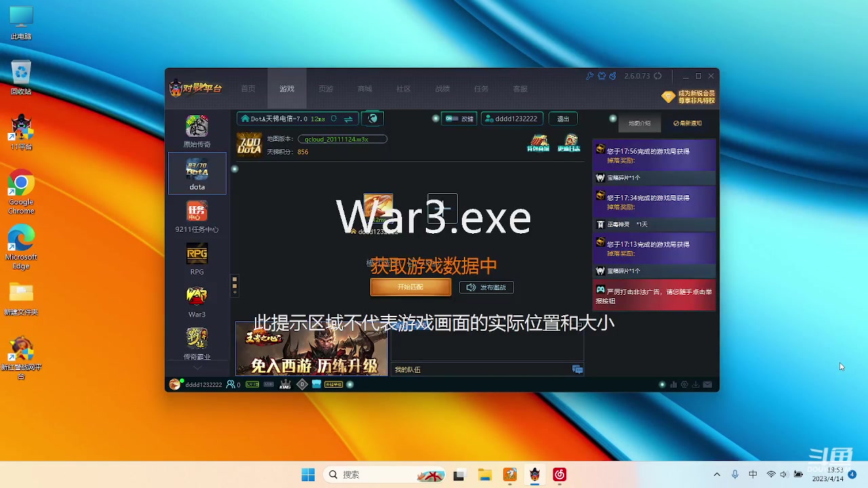Click the diamond 0 badge in status bar

302,384
